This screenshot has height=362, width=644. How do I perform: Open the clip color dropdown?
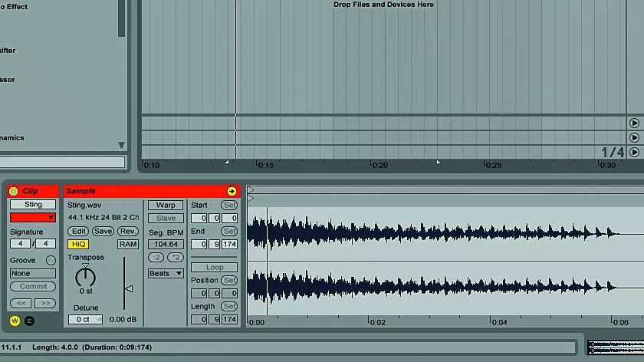(33, 218)
